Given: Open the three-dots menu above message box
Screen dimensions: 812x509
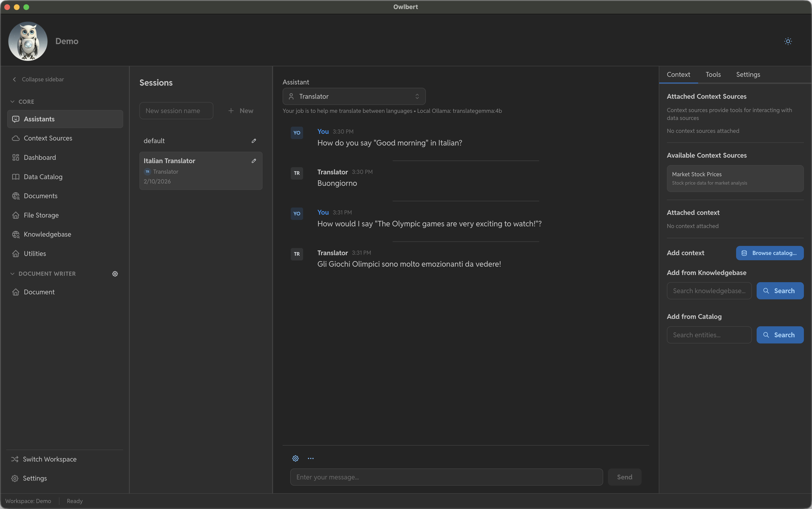Looking at the screenshot, I should click(x=311, y=458).
